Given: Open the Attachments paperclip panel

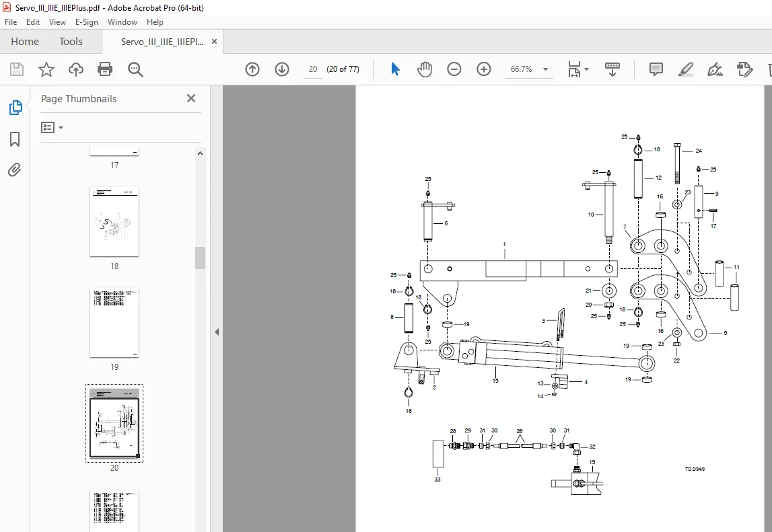Looking at the screenshot, I should (x=15, y=170).
